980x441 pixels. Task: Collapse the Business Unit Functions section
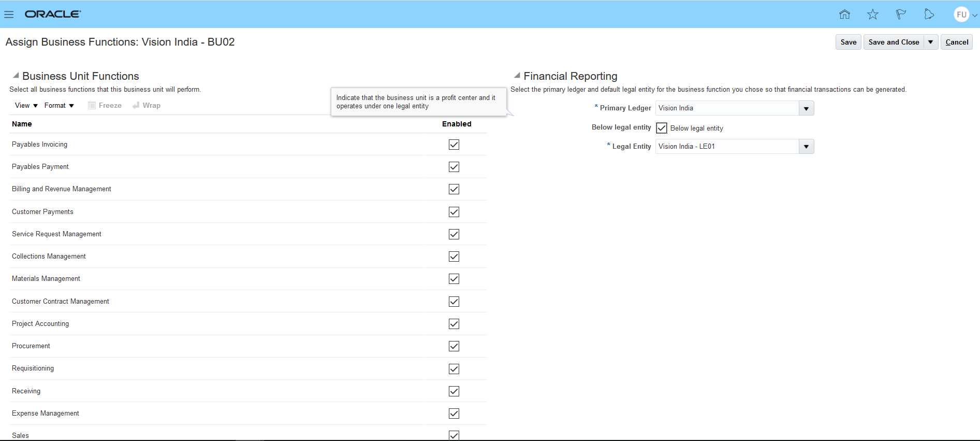click(16, 76)
